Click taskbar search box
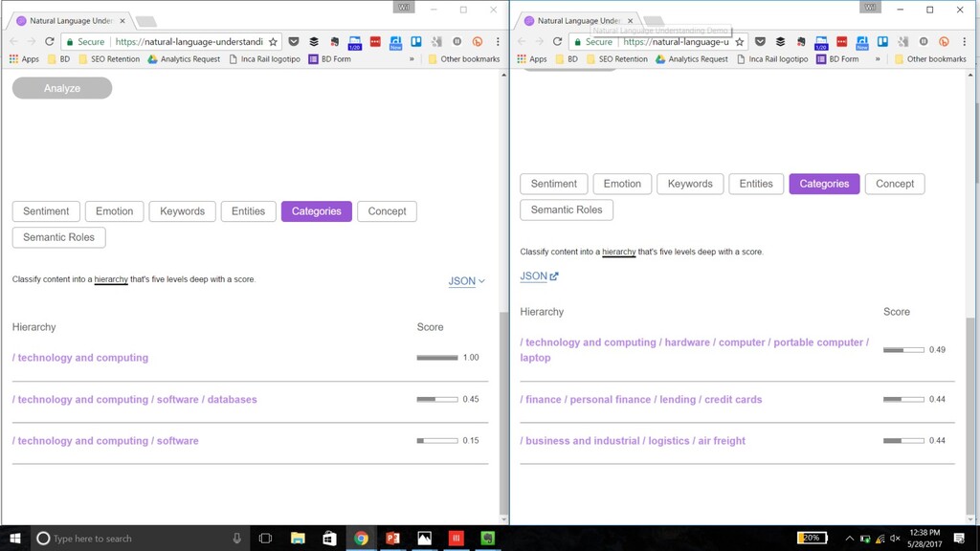Image resolution: width=980 pixels, height=551 pixels. (140, 538)
